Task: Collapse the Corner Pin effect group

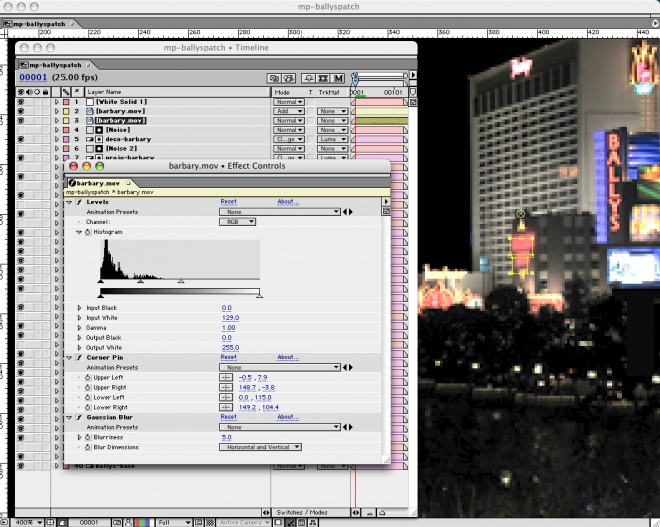Action: pyautogui.click(x=69, y=357)
